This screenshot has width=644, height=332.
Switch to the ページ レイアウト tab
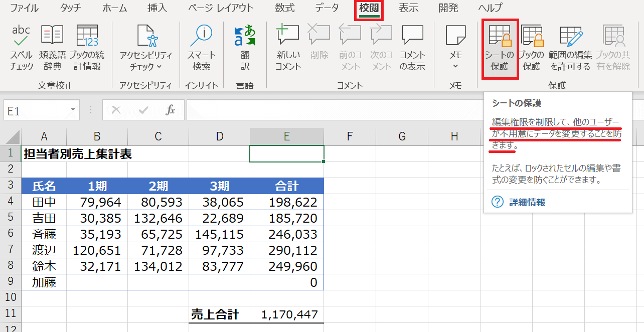(x=221, y=8)
